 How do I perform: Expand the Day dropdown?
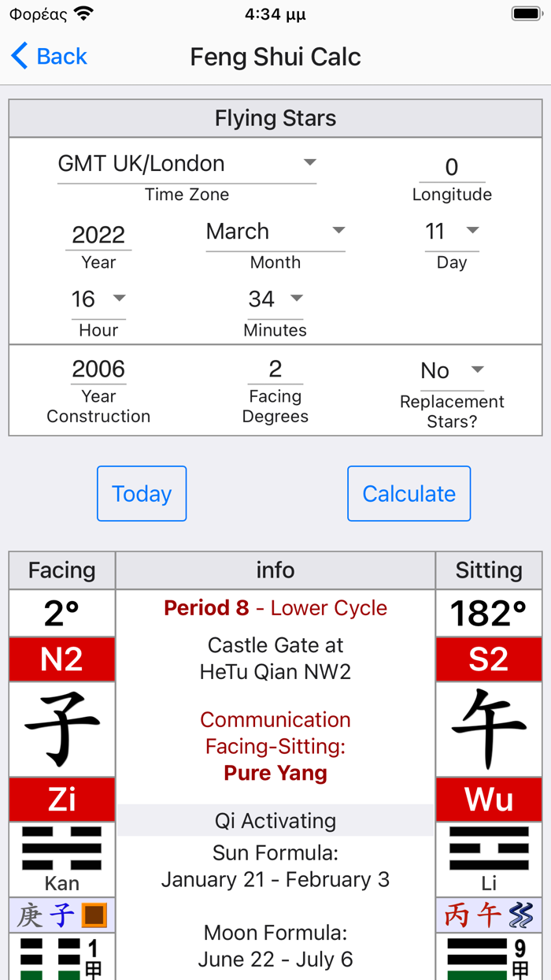452,231
